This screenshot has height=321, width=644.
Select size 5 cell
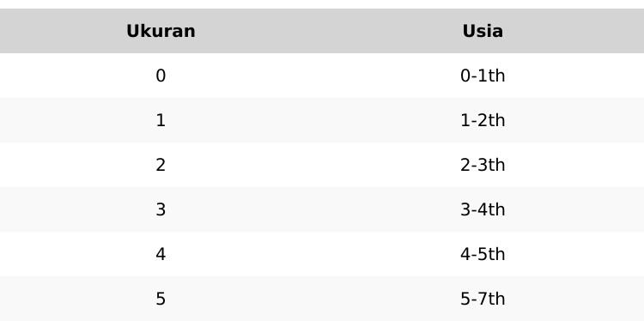[x=161, y=299]
